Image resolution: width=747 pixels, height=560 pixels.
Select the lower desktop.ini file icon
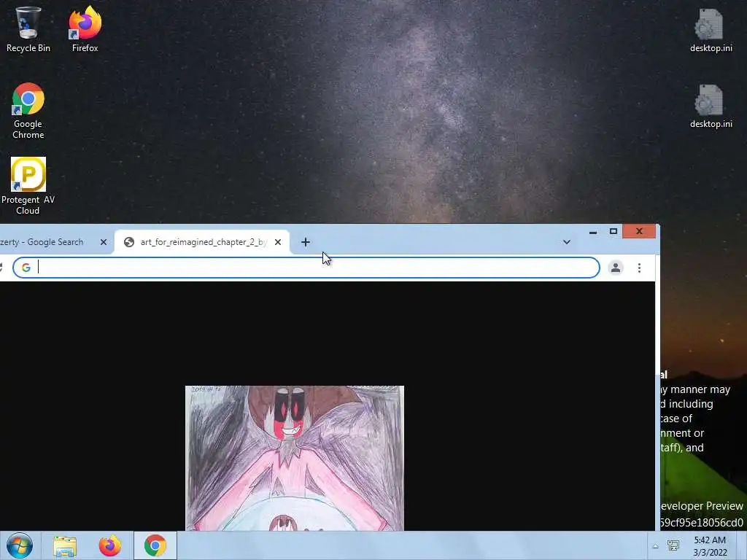[x=711, y=106]
